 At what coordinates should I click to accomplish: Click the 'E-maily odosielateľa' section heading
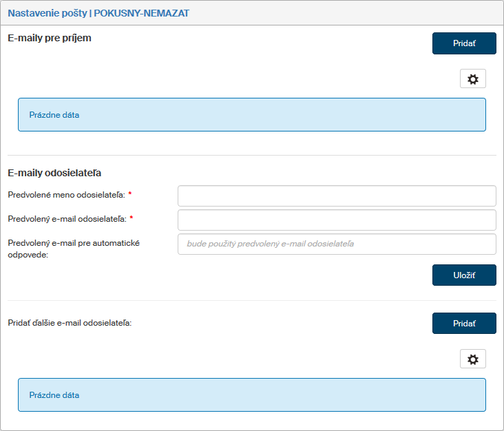click(55, 173)
